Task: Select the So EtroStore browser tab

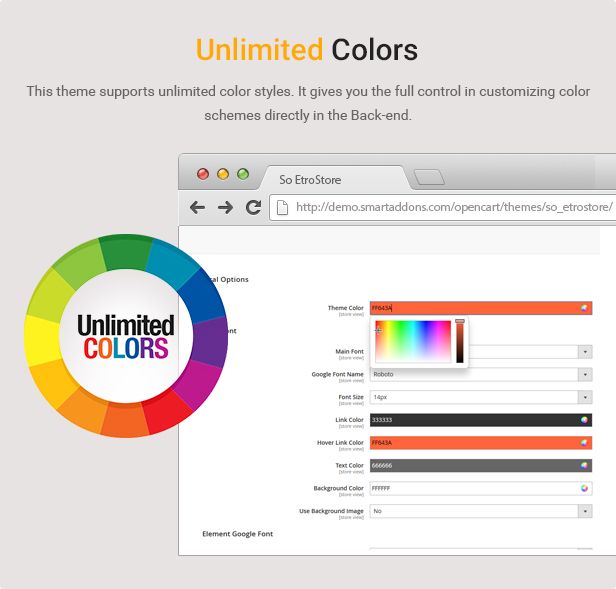Action: [x=330, y=179]
